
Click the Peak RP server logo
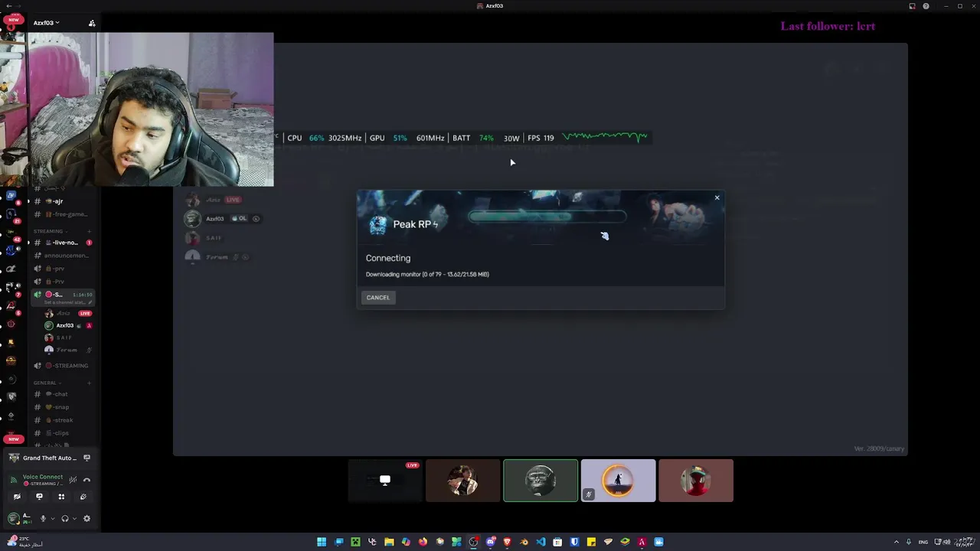point(378,224)
